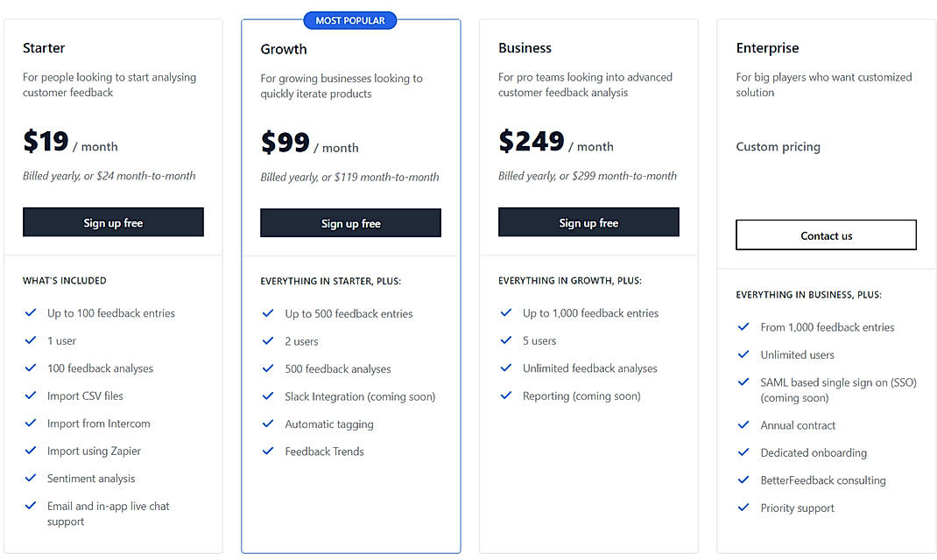937x560 pixels.
Task: Click the checkmark next to Priority support
Action: click(743, 507)
